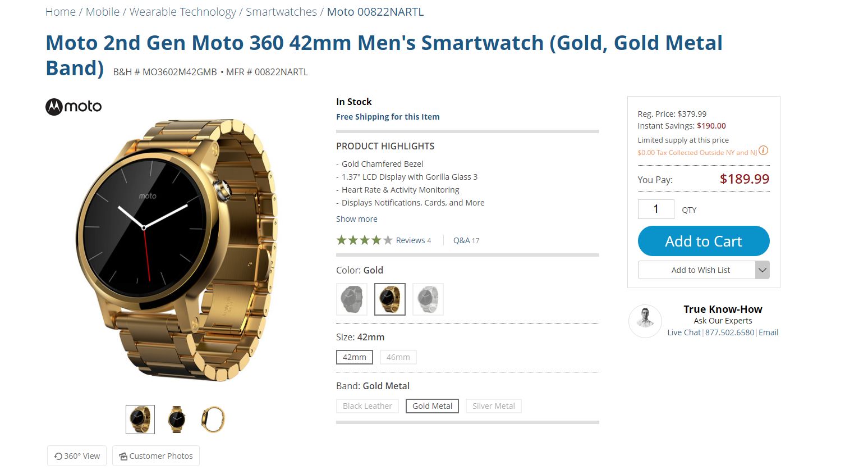Select the gray watch color swatch
Viewport: 868px width, 474px height.
[352, 299]
